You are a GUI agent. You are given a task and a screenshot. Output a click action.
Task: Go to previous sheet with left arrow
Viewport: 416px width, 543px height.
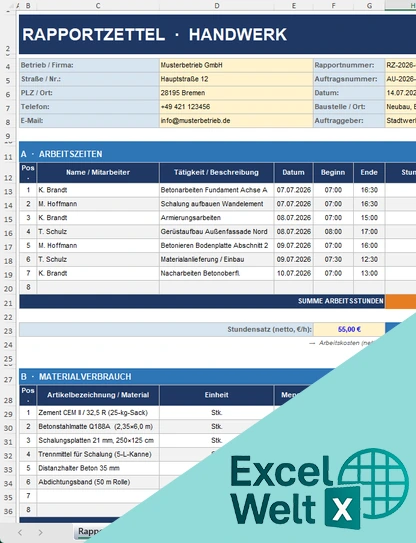pos(20,533)
